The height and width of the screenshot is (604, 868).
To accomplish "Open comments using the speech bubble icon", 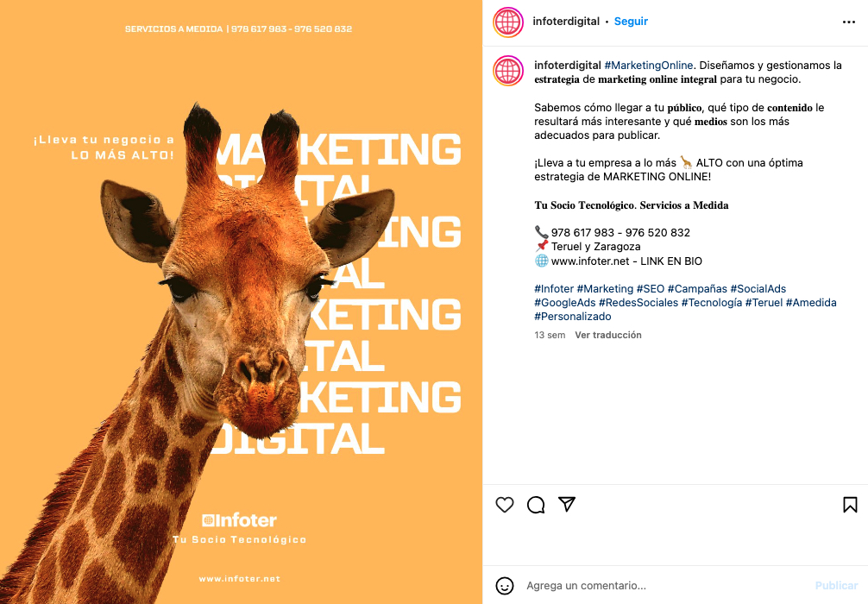I will 535,505.
